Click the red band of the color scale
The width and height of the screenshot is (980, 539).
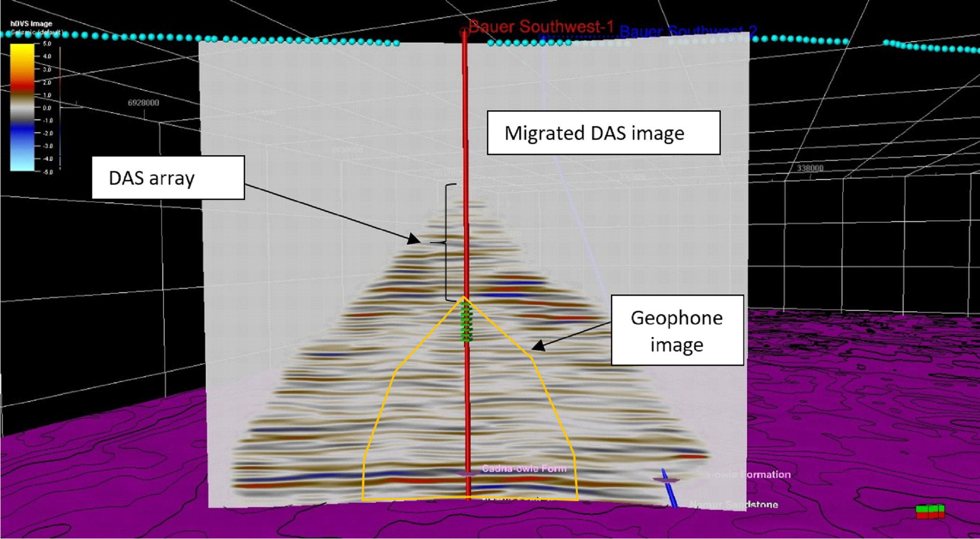coord(22,84)
